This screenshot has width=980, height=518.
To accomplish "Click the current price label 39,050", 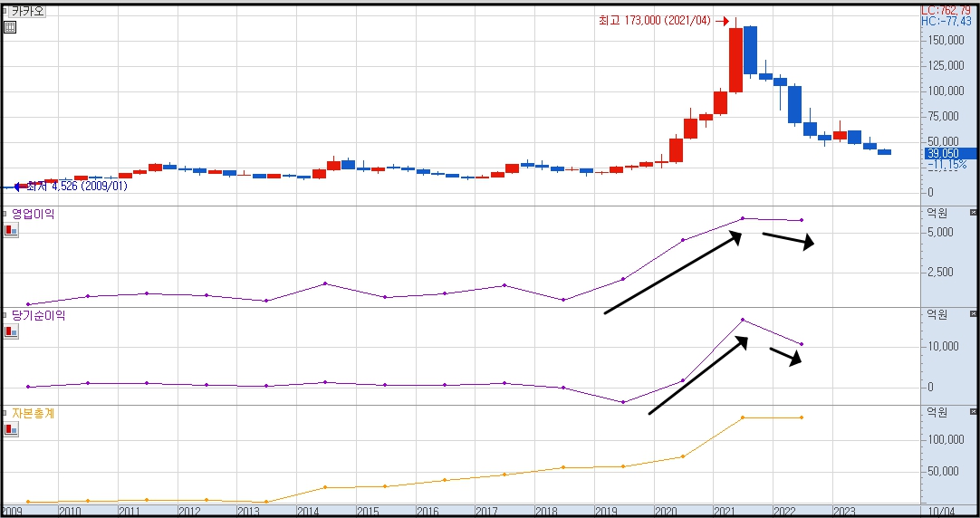I will pyautogui.click(x=949, y=153).
